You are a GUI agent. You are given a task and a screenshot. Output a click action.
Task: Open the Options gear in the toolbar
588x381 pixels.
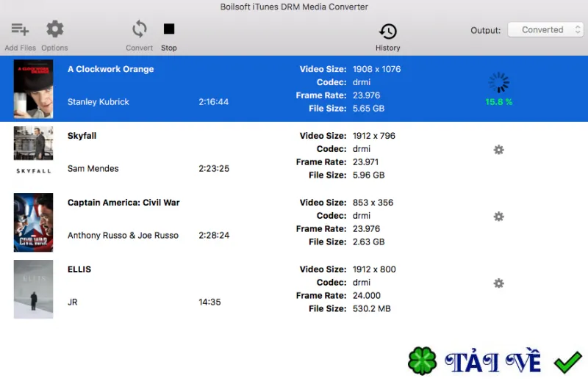(x=54, y=29)
